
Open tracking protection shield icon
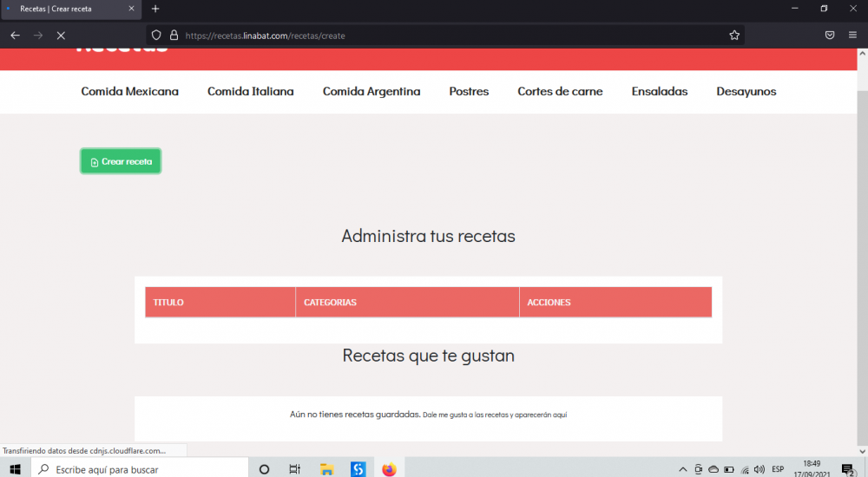pyautogui.click(x=156, y=36)
